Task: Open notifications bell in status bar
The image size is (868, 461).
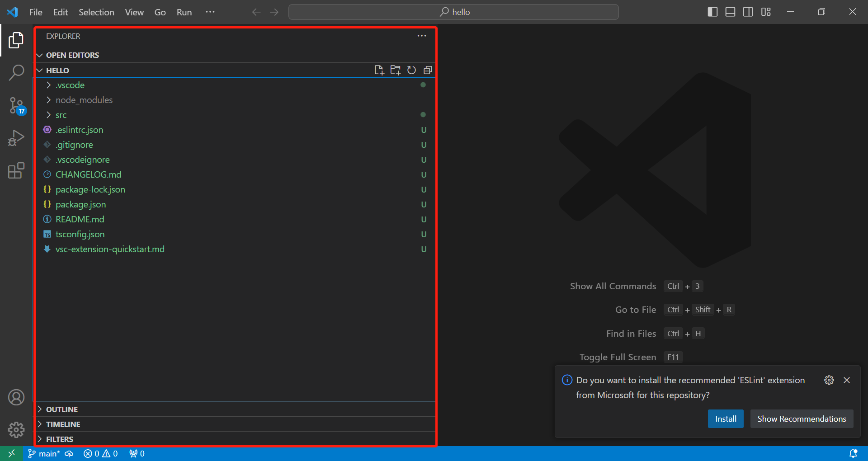Action: (x=853, y=453)
